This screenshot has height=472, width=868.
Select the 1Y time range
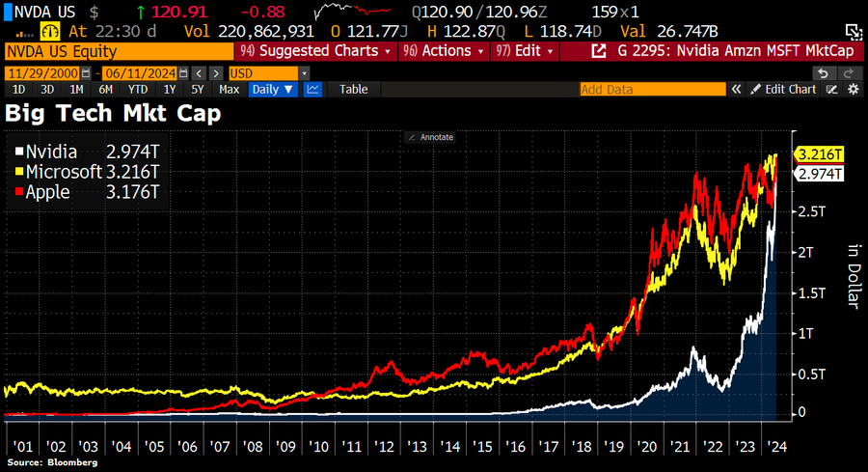[x=170, y=89]
